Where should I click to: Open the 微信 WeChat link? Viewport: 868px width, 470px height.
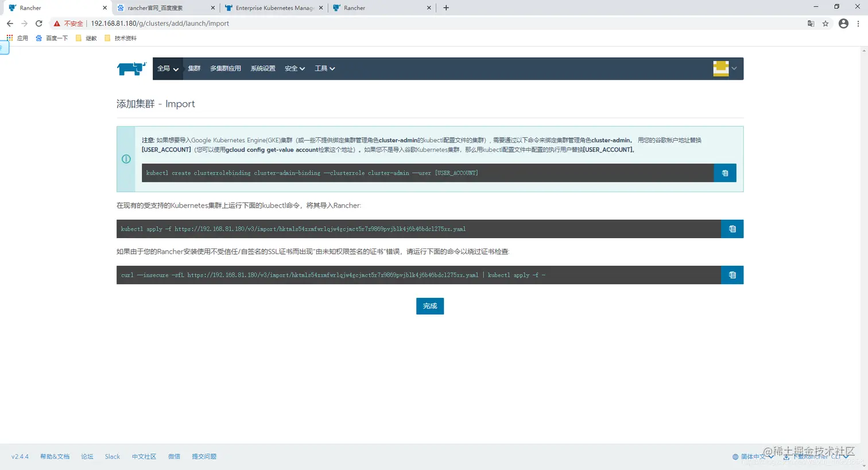(174, 457)
